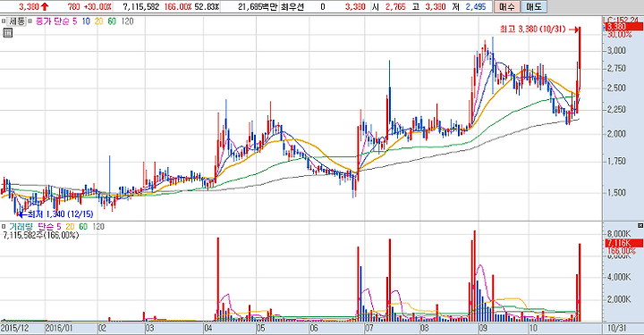Click the 52.83% value in top bar
The image size is (644, 335).
[x=207, y=6]
